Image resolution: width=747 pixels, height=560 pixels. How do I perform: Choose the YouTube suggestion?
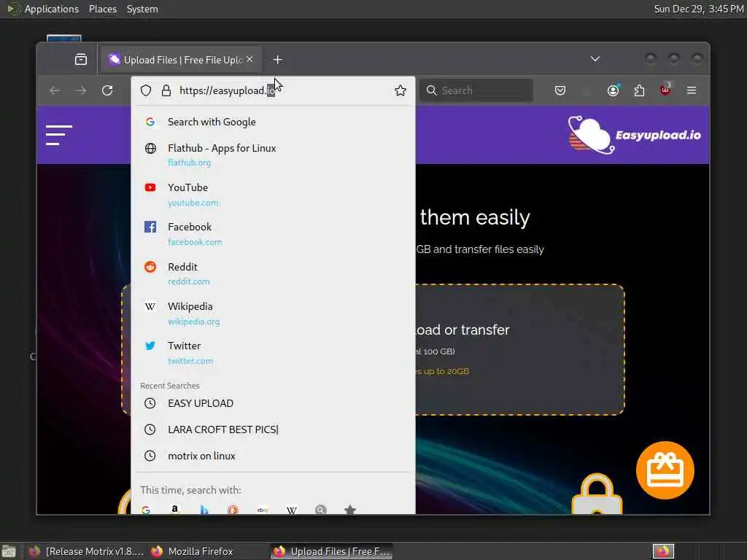point(273,194)
